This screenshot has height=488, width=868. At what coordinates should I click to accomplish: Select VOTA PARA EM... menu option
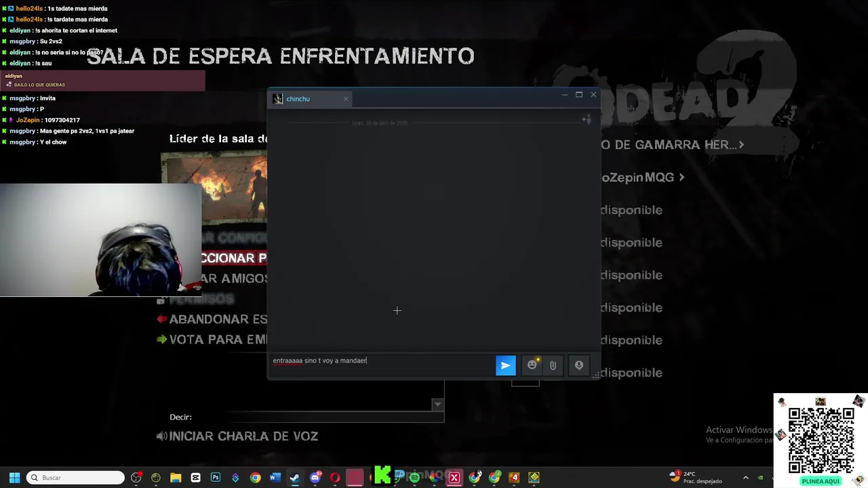coord(212,340)
